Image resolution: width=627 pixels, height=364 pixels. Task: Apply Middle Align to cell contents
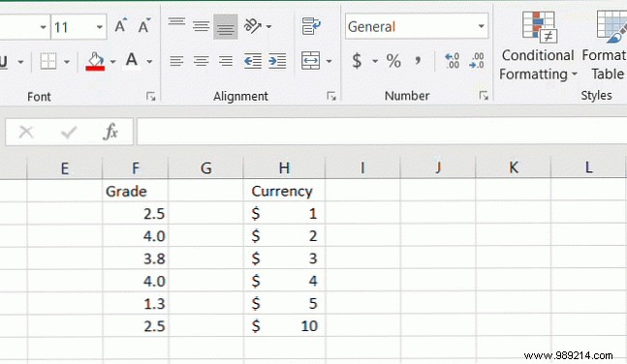201,26
